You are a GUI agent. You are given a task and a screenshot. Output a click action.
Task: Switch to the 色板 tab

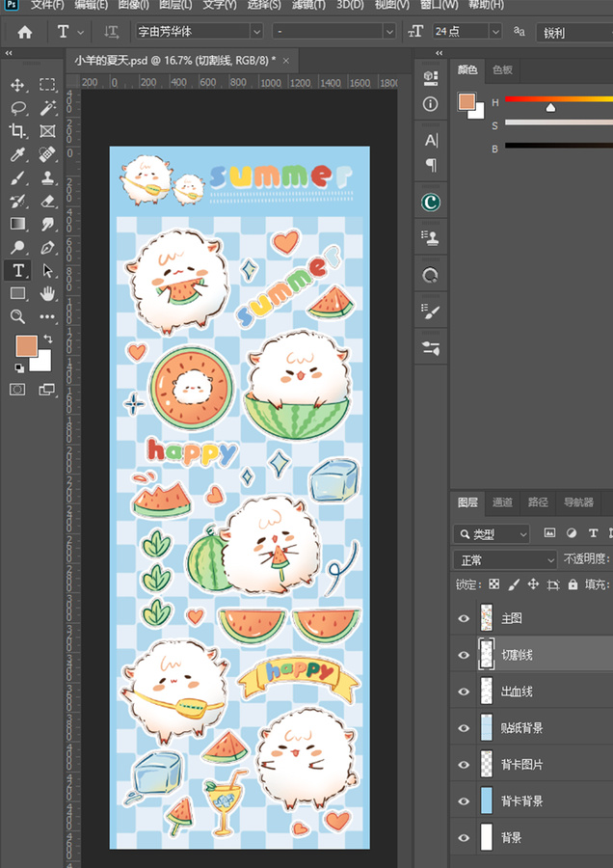pyautogui.click(x=502, y=69)
